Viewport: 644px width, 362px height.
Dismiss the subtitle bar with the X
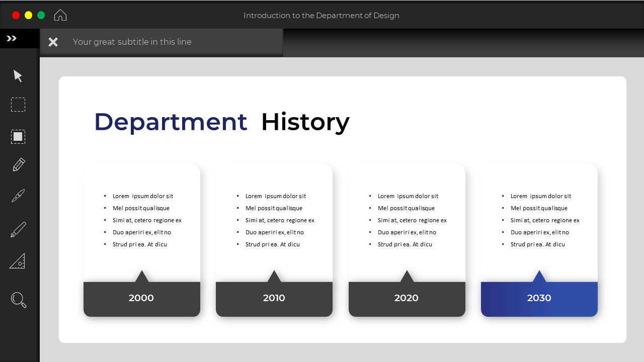tap(53, 42)
